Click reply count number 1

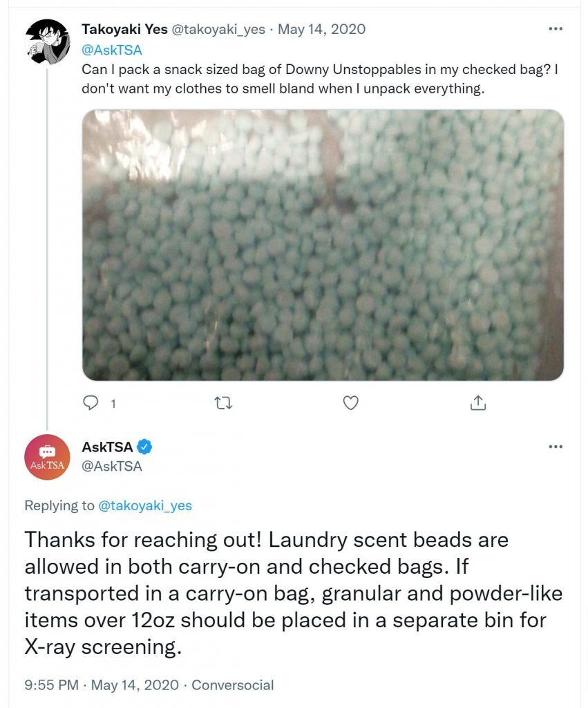point(113,404)
